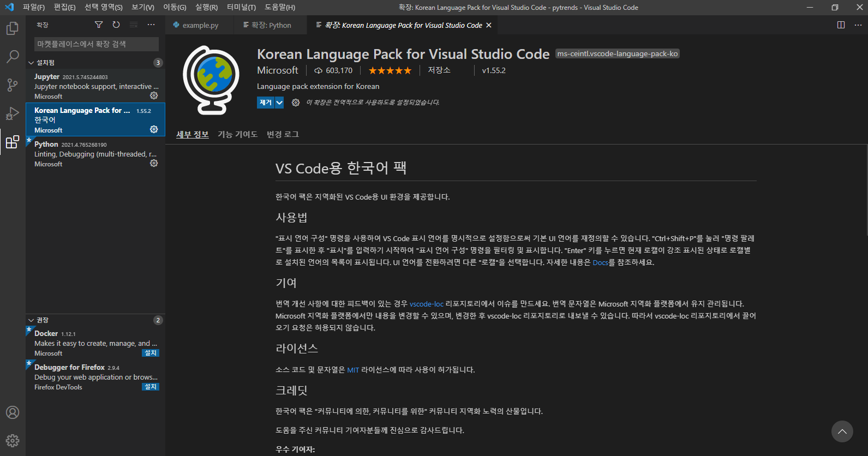Open the 파일(F) menu
Image resolution: width=868 pixels, height=456 pixels.
(34, 7)
